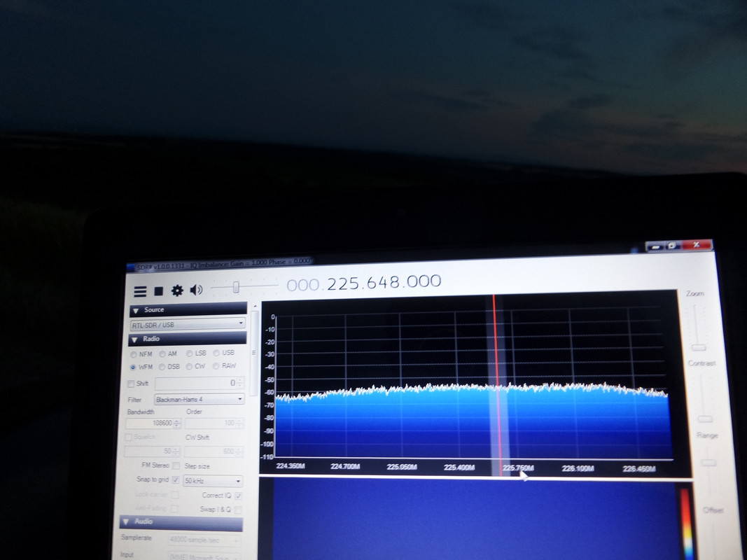Viewport: 747px width, 560px height.
Task: Click the frequency display 225.648.000
Action: coord(363,283)
